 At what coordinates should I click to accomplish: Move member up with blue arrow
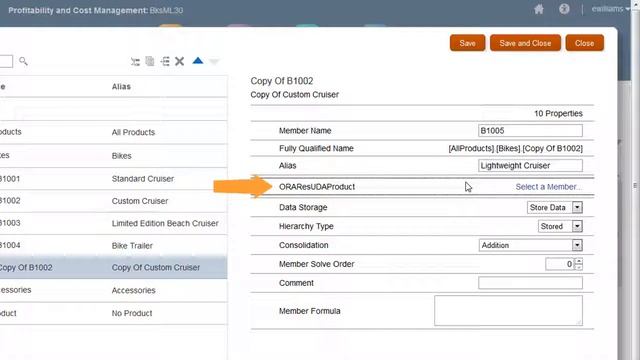pos(198,61)
